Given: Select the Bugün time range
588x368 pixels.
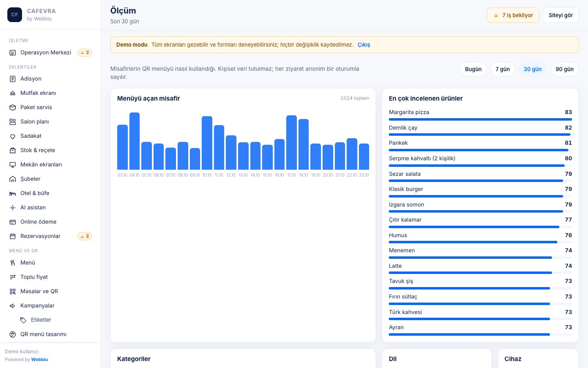Looking at the screenshot, I should click(473, 69).
